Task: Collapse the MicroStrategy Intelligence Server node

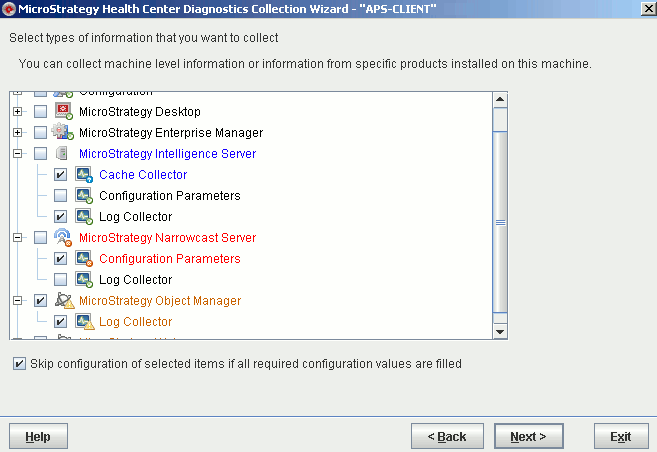Action: (18, 154)
